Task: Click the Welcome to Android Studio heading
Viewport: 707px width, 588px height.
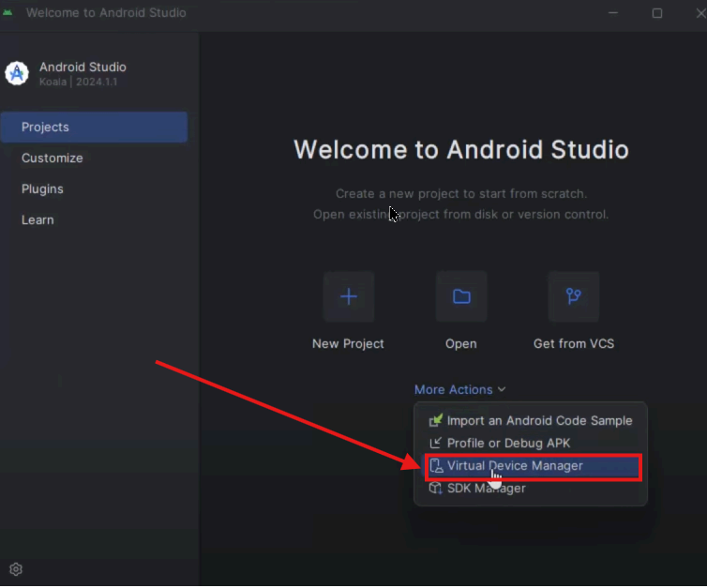Action: tap(460, 150)
